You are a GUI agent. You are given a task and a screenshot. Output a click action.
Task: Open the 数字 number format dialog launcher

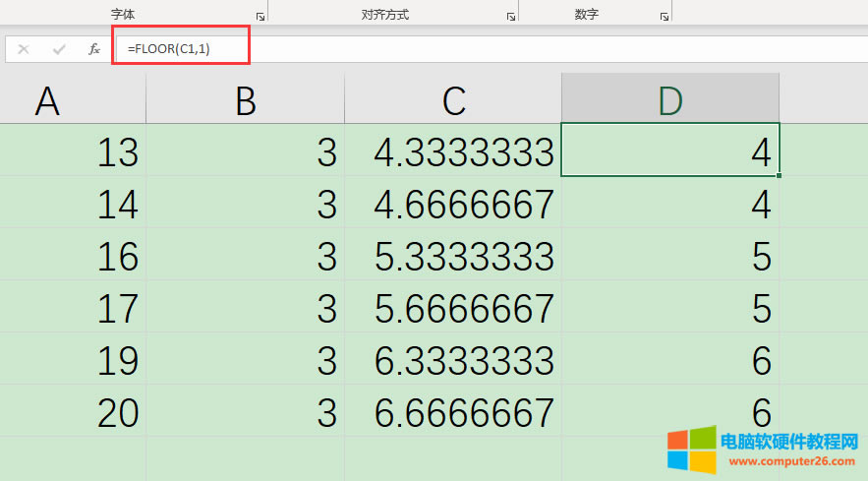click(665, 17)
